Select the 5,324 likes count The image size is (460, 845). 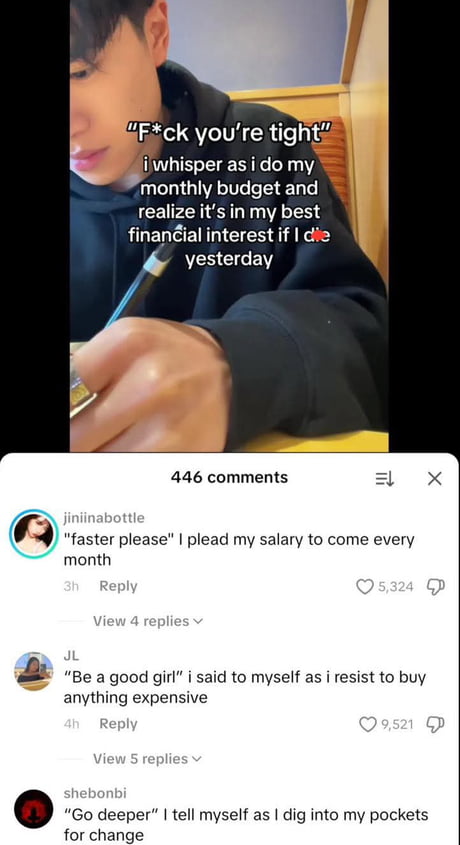click(x=395, y=586)
